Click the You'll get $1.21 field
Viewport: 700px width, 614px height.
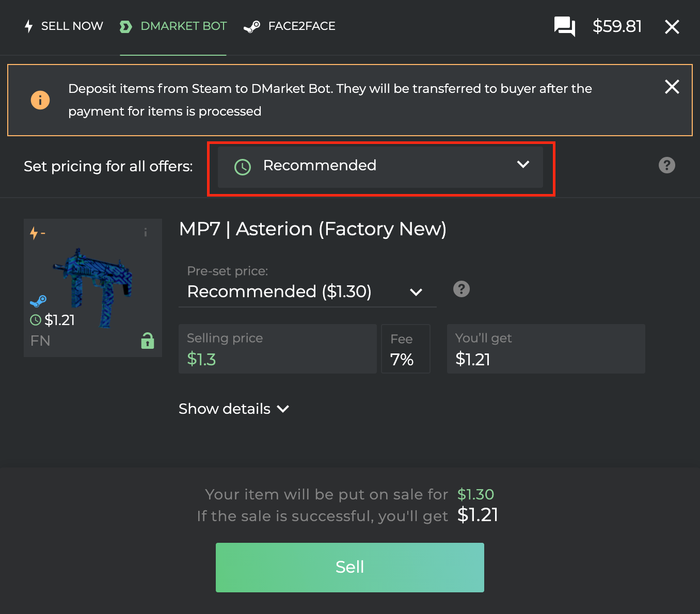coord(546,349)
